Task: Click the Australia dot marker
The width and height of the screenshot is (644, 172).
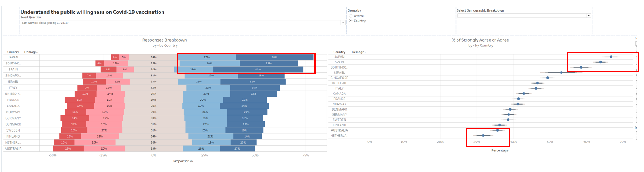Action: tap(497, 130)
